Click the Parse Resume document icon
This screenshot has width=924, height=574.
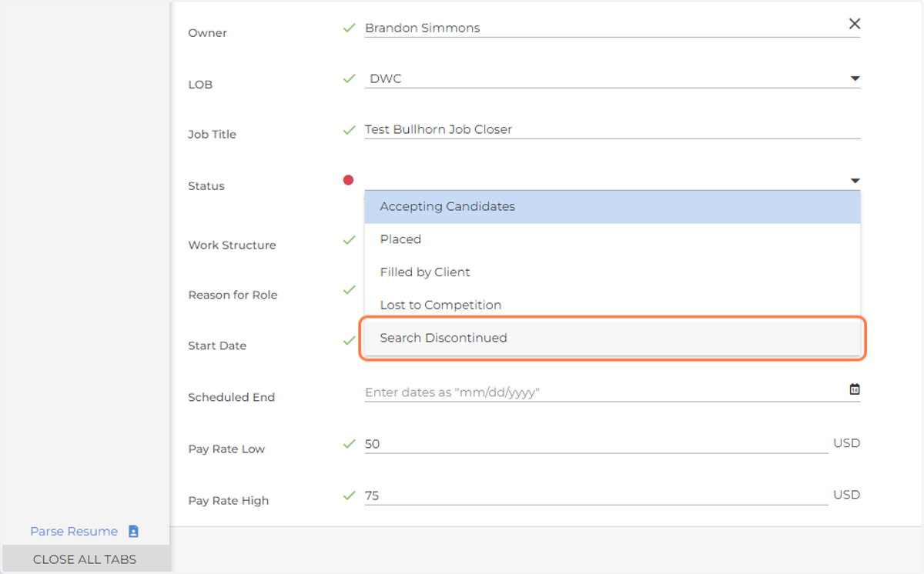point(133,531)
